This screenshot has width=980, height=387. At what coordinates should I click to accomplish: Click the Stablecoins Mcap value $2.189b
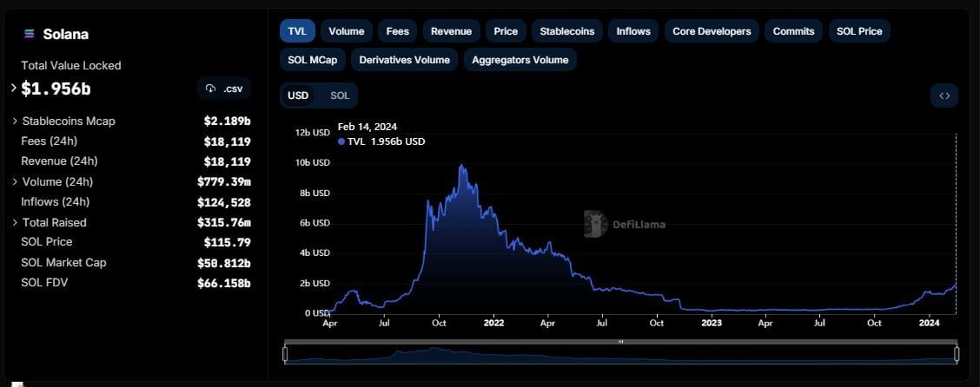[227, 121]
